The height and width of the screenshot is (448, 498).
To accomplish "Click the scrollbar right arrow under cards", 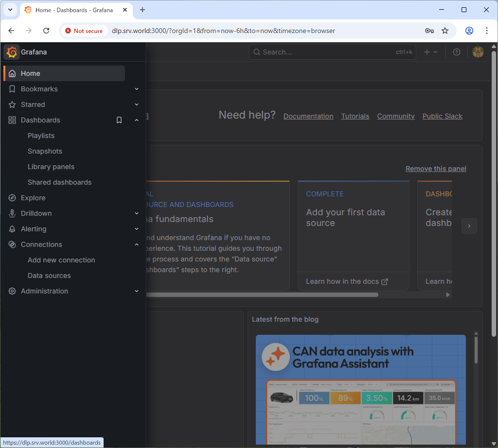I will (447, 295).
